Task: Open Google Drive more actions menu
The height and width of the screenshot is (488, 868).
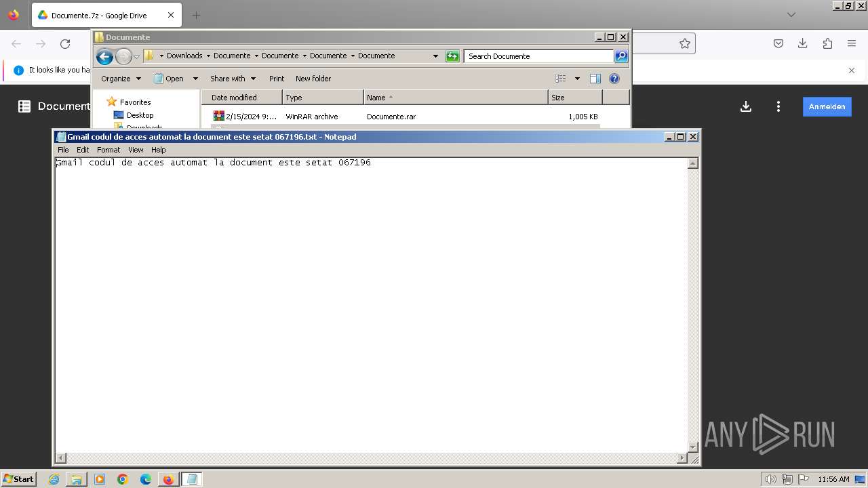Action: click(778, 106)
